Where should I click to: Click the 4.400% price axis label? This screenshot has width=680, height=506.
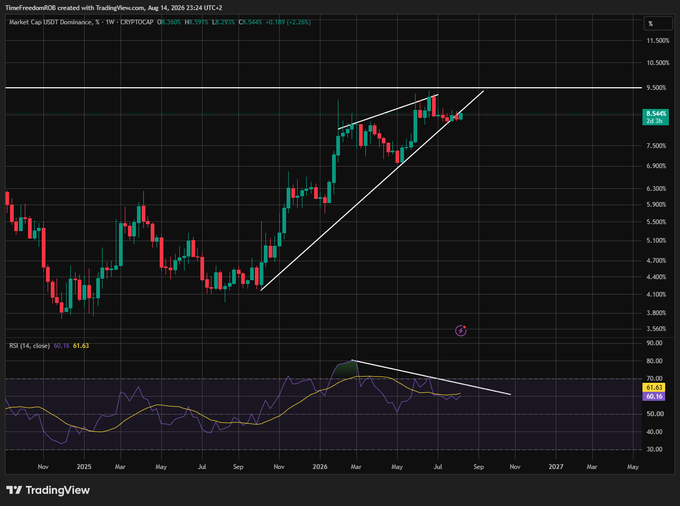pos(656,277)
